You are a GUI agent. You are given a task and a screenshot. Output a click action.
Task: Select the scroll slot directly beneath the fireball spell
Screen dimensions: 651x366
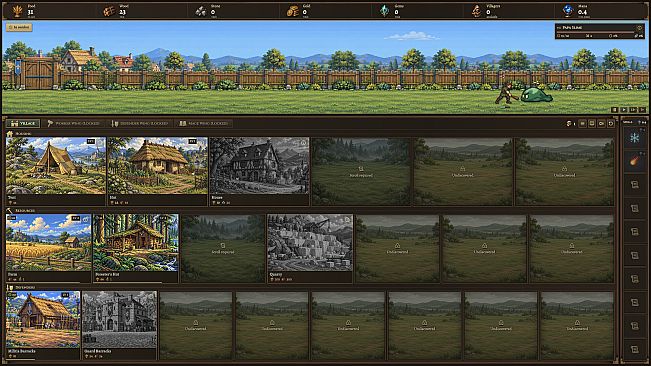click(x=634, y=185)
